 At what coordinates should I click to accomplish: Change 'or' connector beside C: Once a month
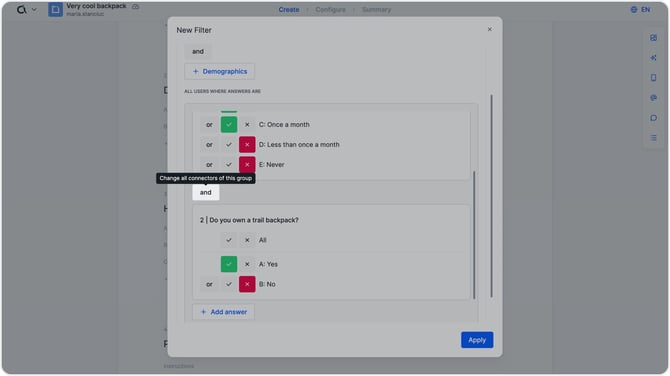point(209,125)
